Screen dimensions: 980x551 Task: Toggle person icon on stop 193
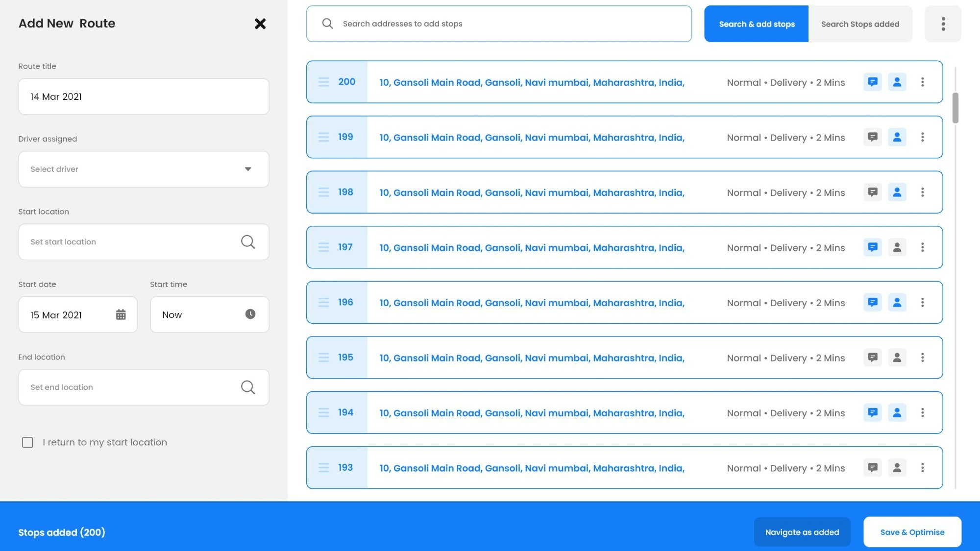897,468
